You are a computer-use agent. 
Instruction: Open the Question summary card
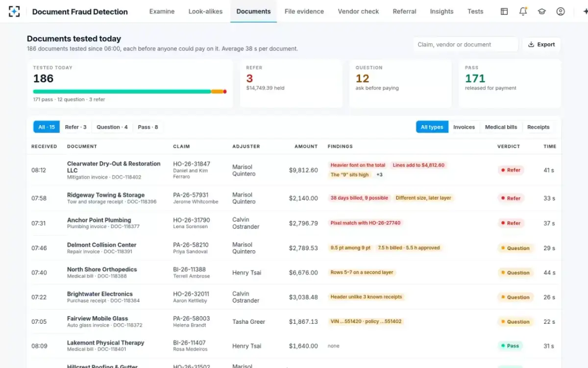pos(400,84)
